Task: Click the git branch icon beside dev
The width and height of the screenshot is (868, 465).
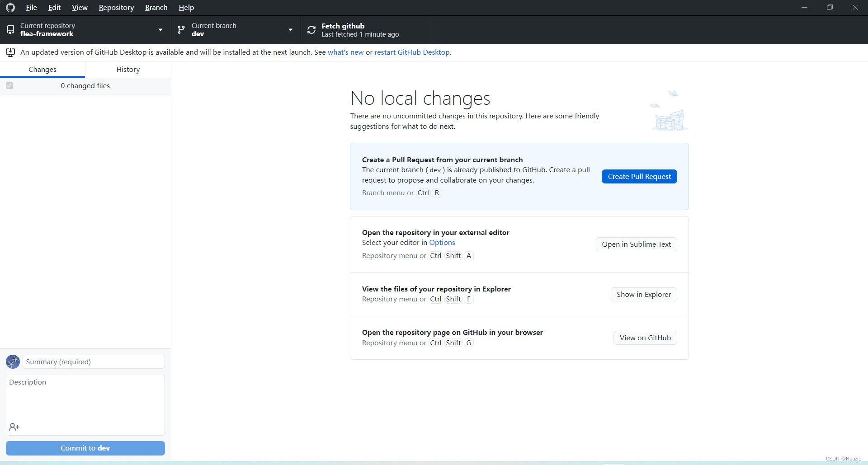Action: click(x=181, y=30)
